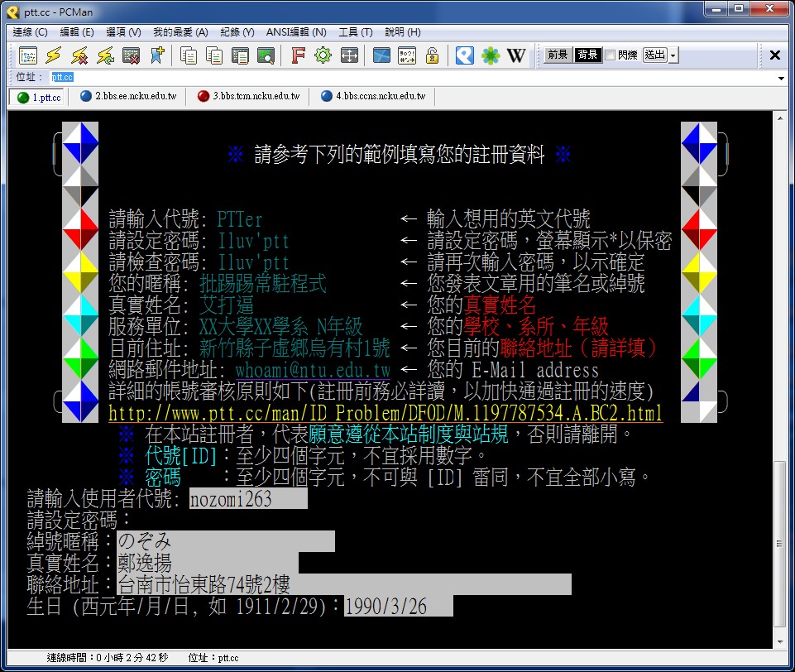Click the 台南市怡東路74號2樓 address field

344,584
